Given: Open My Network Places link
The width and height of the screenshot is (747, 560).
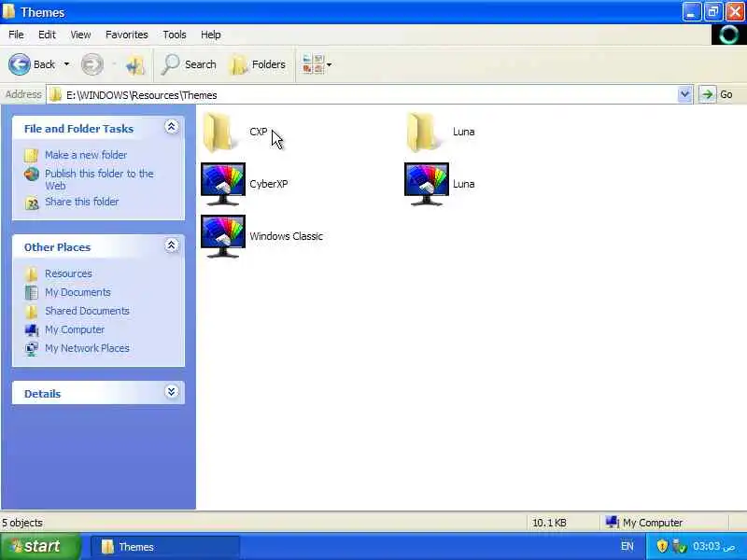Looking at the screenshot, I should (x=87, y=348).
